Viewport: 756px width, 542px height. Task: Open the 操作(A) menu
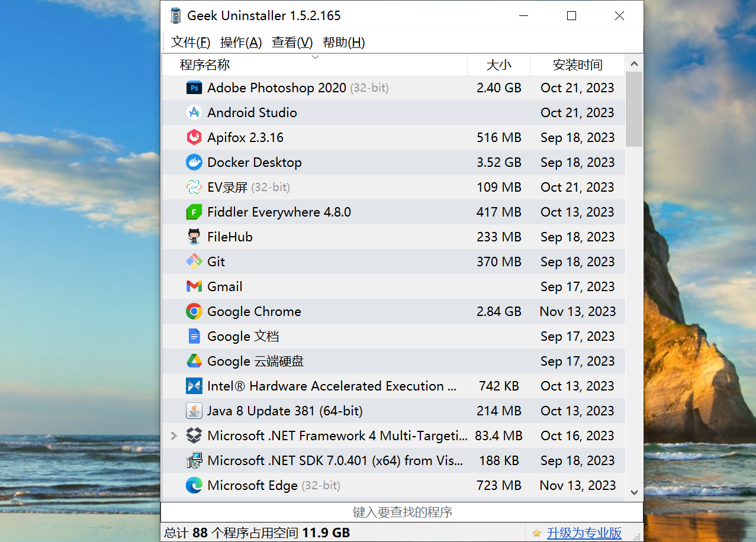click(x=241, y=42)
